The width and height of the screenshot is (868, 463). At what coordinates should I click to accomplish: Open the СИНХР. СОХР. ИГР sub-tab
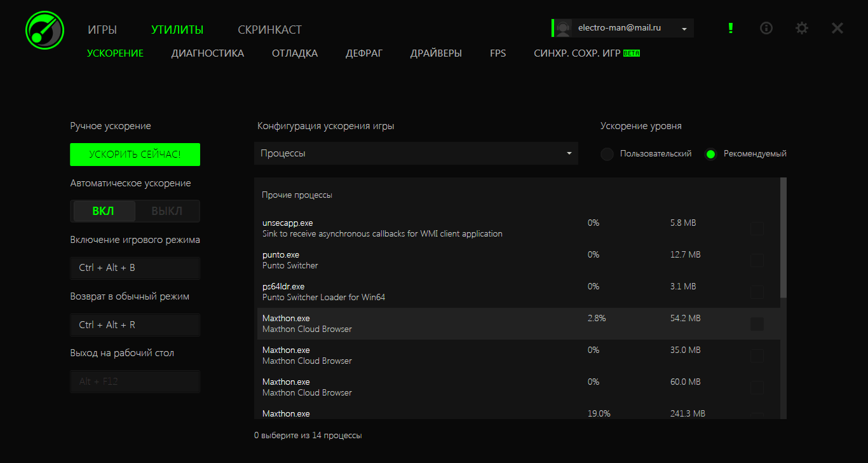point(587,53)
